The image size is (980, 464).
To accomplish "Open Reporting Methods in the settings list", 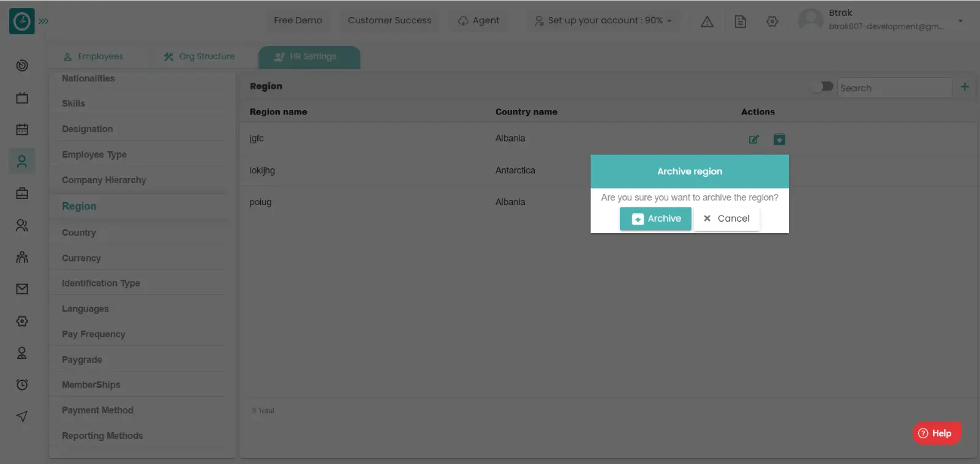I will 102,436.
